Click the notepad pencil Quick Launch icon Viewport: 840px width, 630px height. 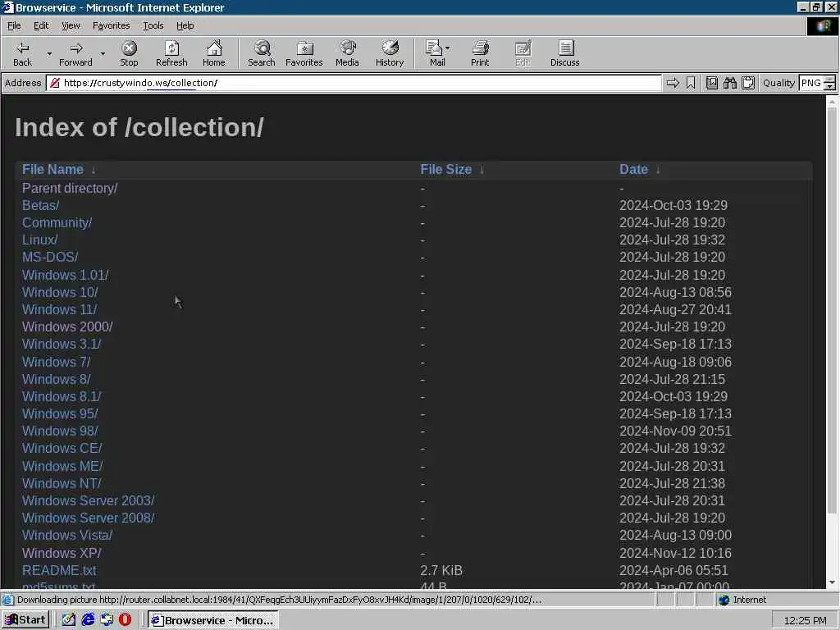(69, 620)
